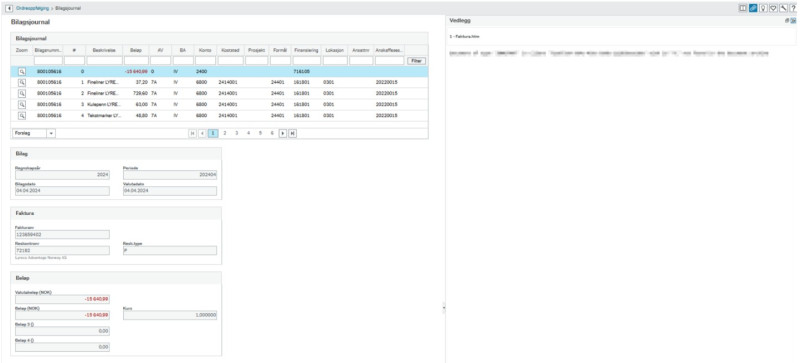Sort by the Beskrivelse column header
This screenshot has width=800, height=363.
(104, 50)
